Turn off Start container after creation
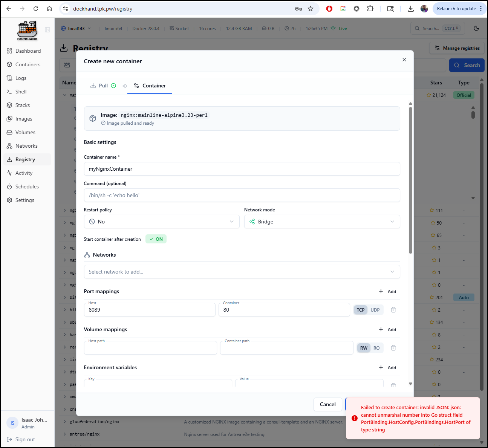Image resolution: width=488 pixels, height=448 pixels. 156,239
